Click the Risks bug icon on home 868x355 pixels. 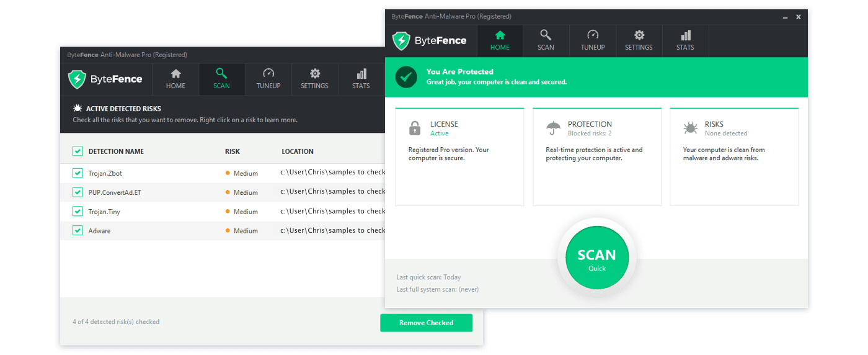click(690, 128)
